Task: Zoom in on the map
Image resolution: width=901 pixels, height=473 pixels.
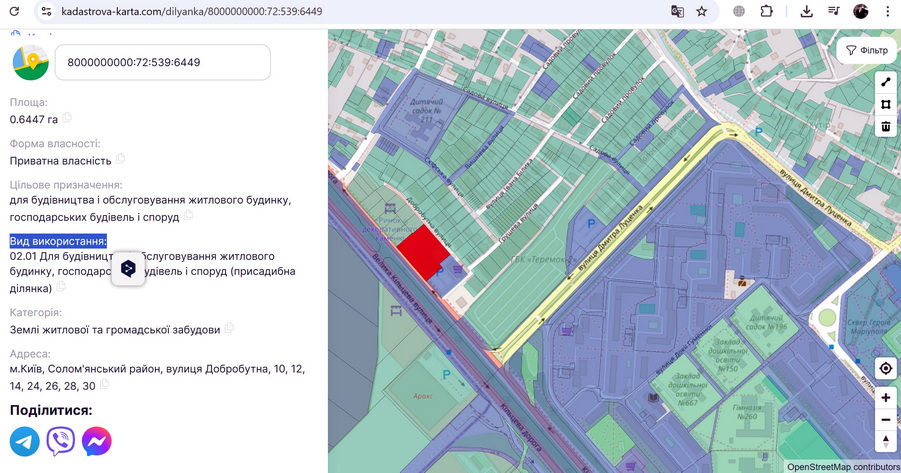Action: (x=886, y=398)
